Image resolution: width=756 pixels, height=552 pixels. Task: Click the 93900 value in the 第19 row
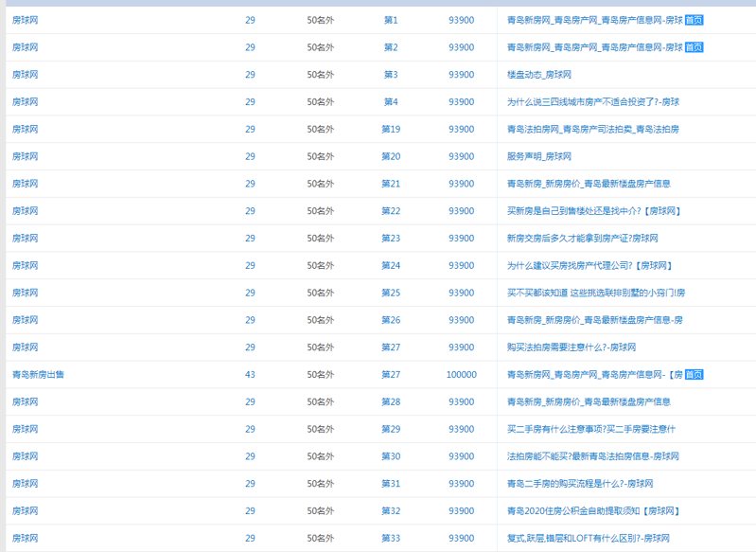click(462, 130)
